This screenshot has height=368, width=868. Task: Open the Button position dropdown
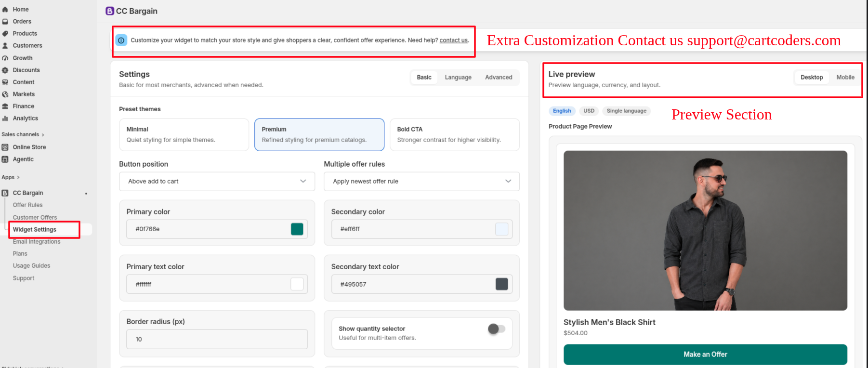(x=217, y=181)
